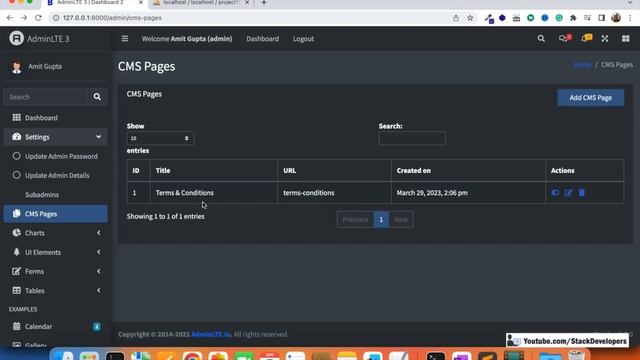Expand the Forms sidebar menu
Viewport: 640px width, 360px height.
(x=56, y=271)
